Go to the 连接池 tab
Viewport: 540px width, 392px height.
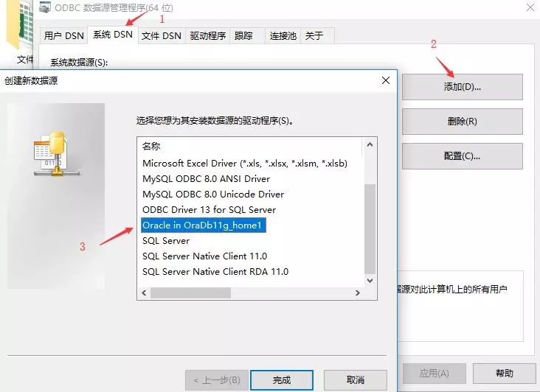(x=281, y=35)
